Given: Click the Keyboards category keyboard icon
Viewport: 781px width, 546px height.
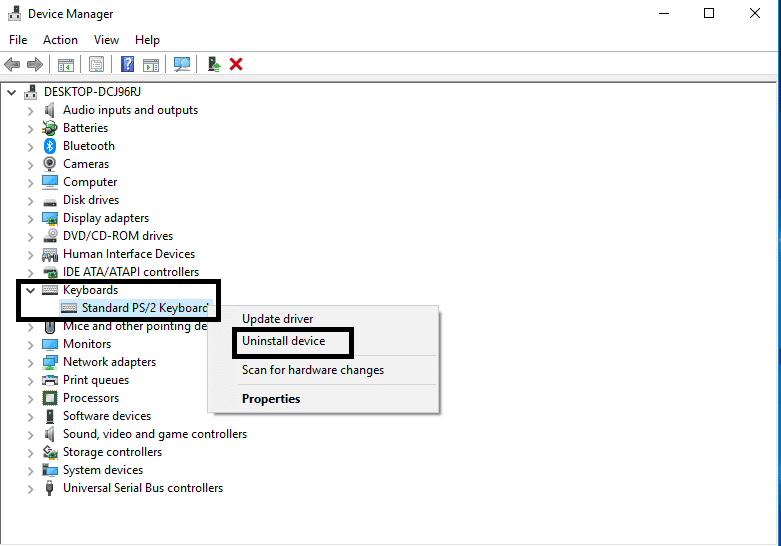Looking at the screenshot, I should click(50, 290).
